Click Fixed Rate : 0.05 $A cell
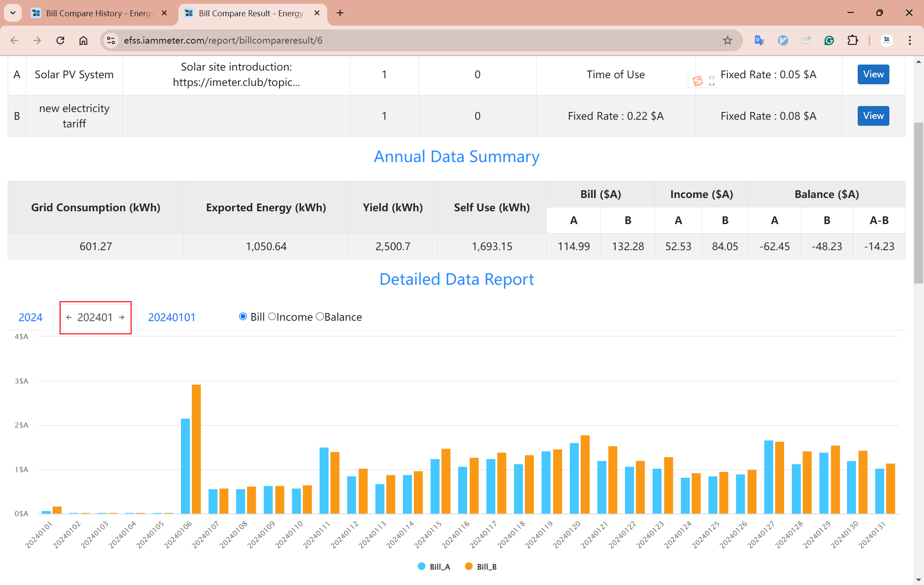Viewport: 924px width, 585px height. point(768,74)
